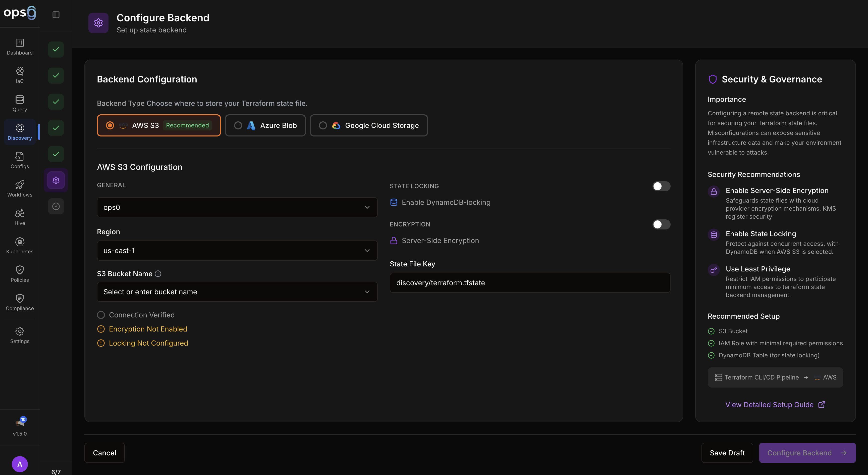Click the final pending step circle icon
Screen dimensions: 868x475
pos(56,206)
